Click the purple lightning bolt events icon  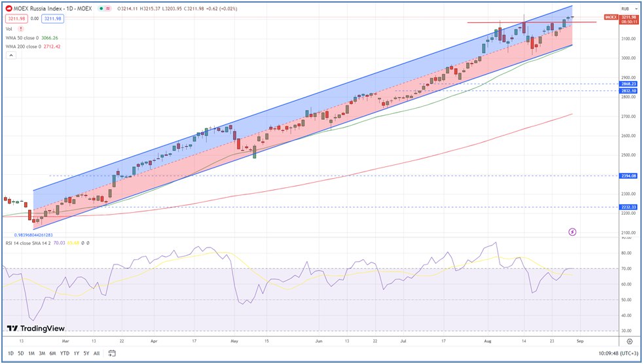pos(572,232)
